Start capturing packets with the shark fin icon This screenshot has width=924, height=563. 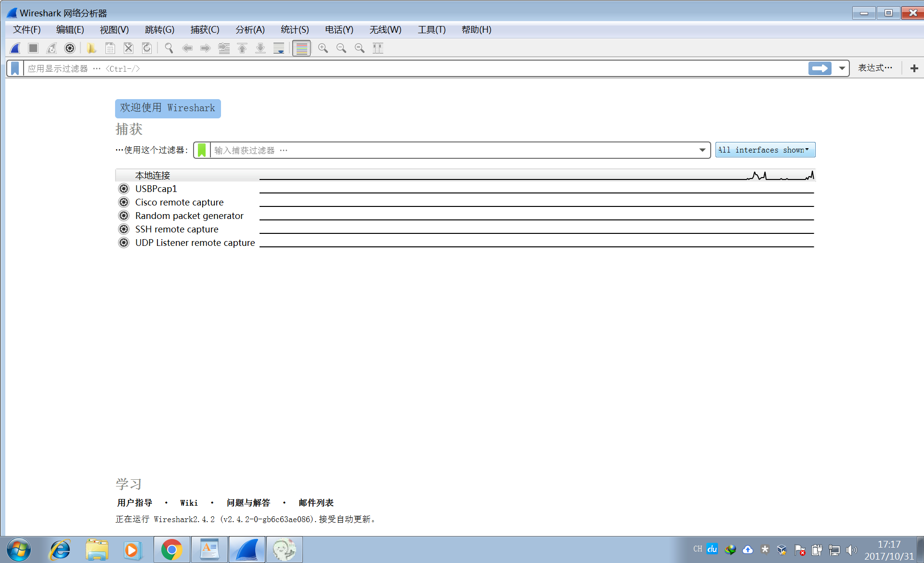pos(15,48)
